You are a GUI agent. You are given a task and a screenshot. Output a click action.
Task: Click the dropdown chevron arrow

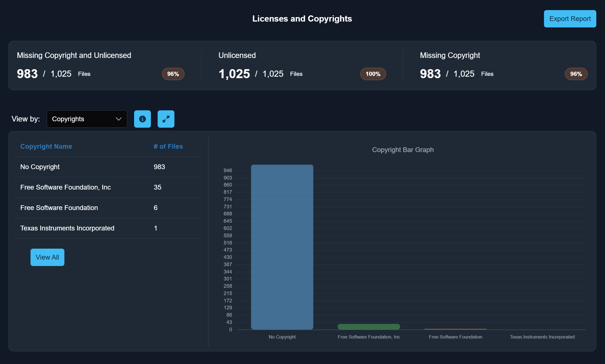(119, 119)
